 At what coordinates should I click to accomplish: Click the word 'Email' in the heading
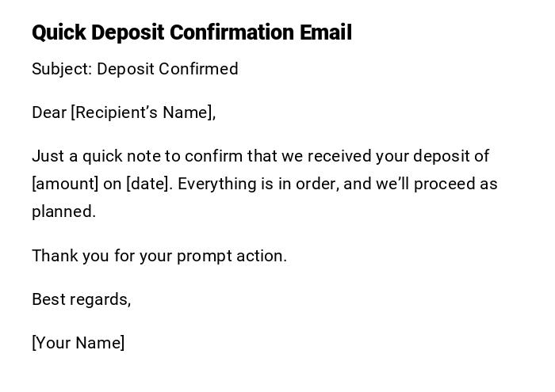(326, 32)
